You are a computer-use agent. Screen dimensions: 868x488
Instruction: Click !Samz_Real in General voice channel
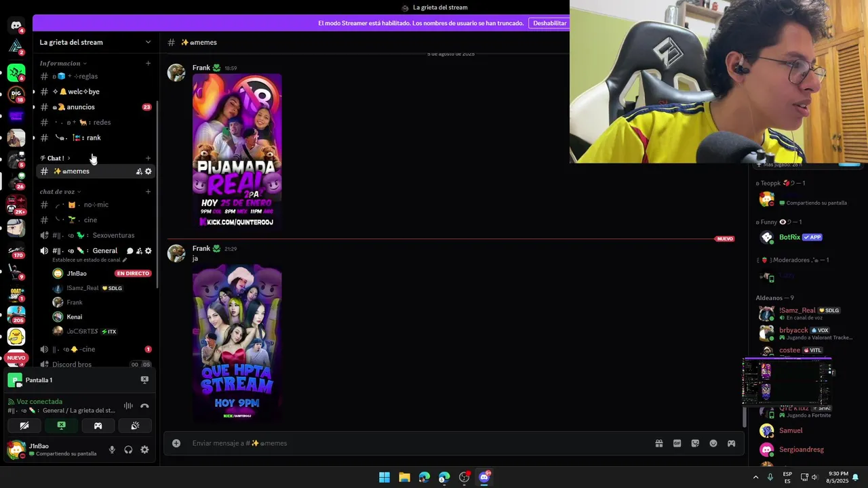83,288
